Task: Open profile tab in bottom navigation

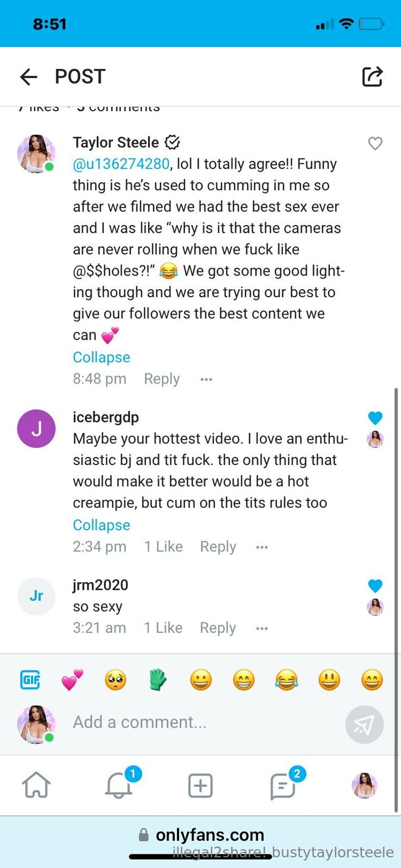Action: pos(364,785)
